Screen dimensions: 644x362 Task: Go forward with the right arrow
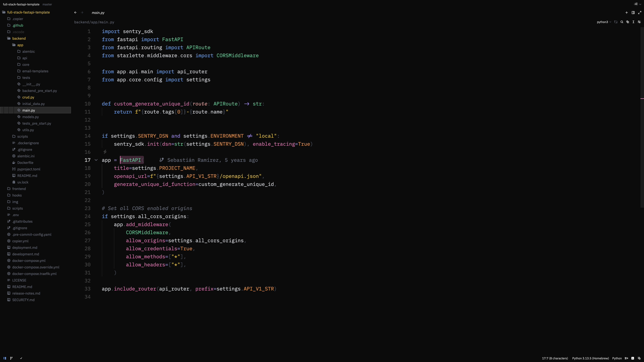(82, 12)
